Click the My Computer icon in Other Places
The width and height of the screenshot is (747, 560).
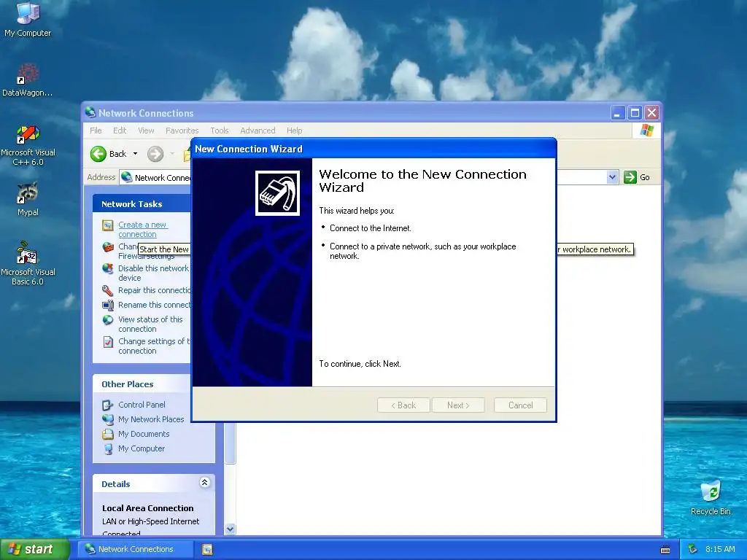[x=108, y=449]
